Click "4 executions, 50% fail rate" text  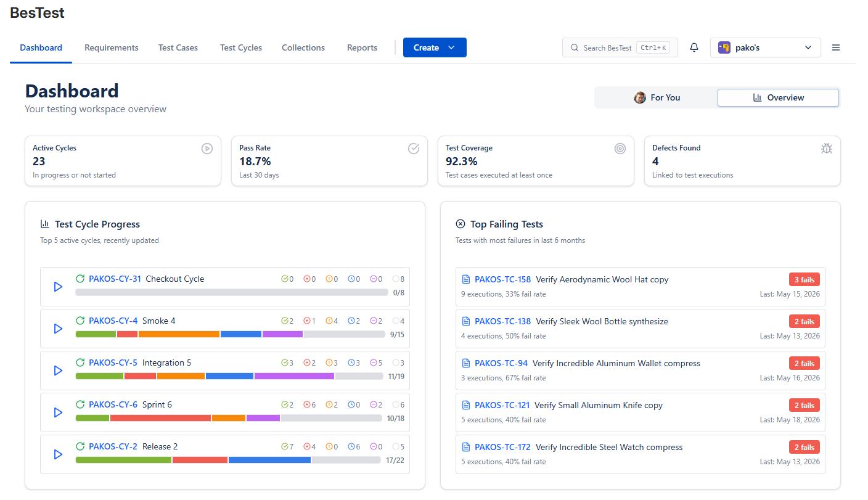click(503, 336)
